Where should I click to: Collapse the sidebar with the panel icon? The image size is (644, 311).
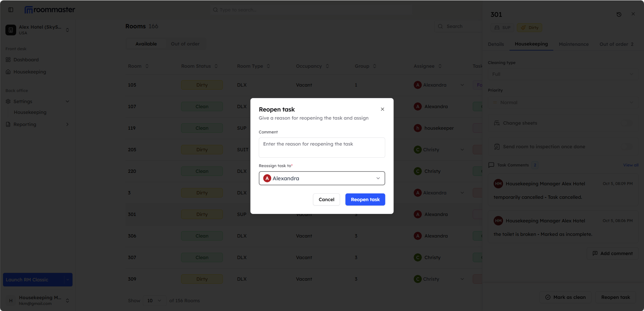[10, 9]
